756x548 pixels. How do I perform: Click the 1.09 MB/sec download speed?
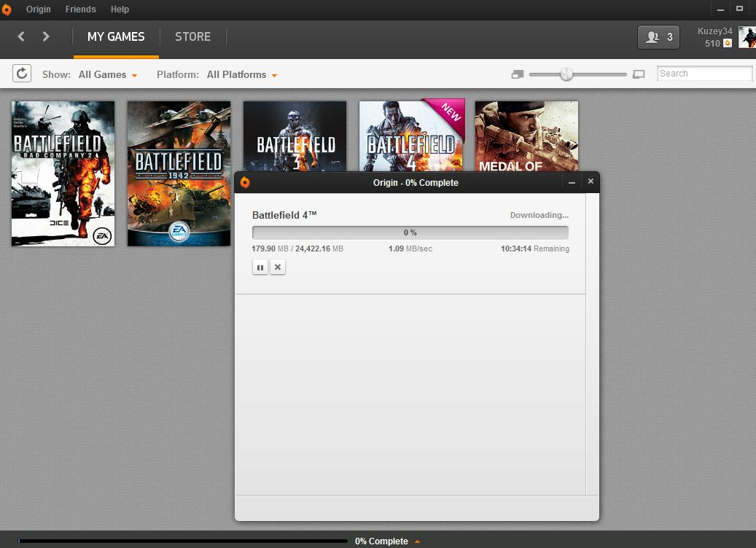(x=410, y=248)
